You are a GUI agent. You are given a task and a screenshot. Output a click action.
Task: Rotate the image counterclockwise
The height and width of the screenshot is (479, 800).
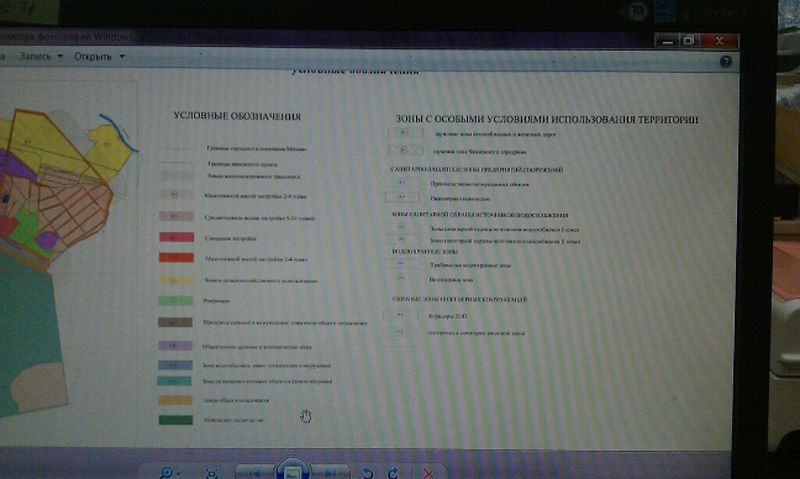[367, 474]
